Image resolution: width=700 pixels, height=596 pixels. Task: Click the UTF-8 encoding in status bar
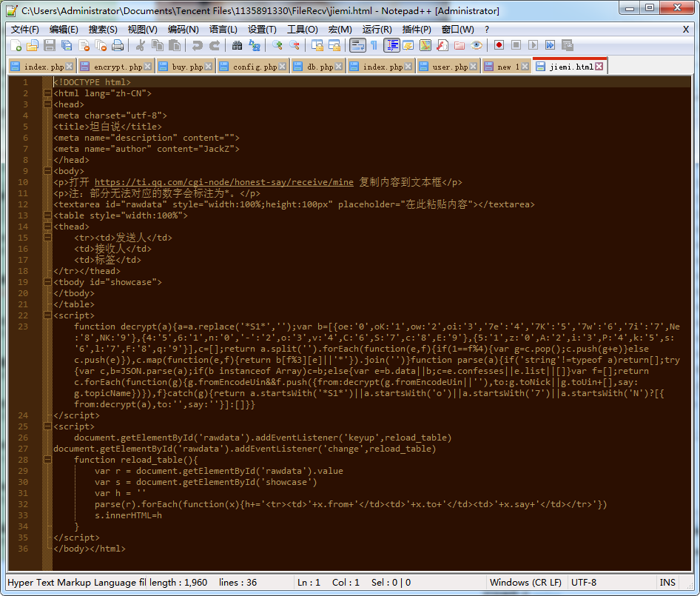[583, 583]
